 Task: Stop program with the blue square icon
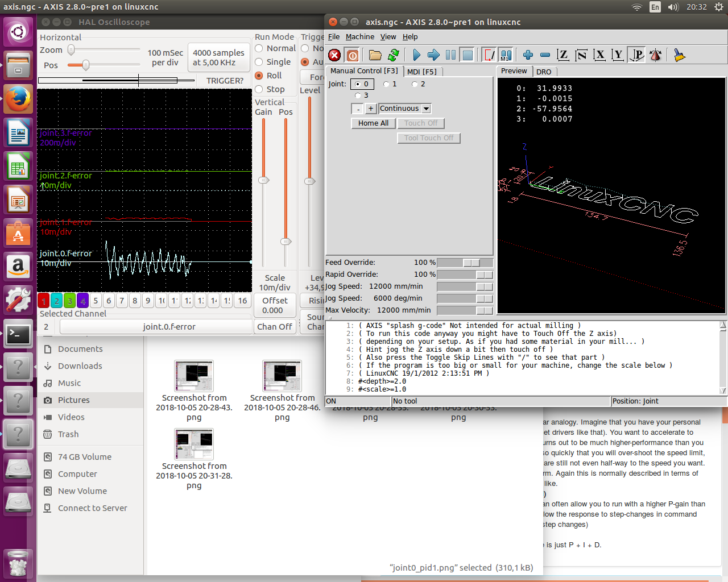(x=468, y=55)
